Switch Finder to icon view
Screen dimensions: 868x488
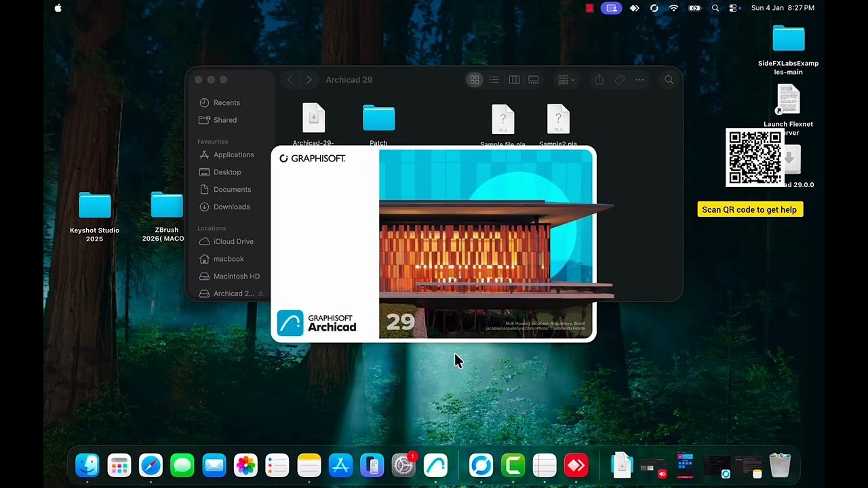[475, 80]
